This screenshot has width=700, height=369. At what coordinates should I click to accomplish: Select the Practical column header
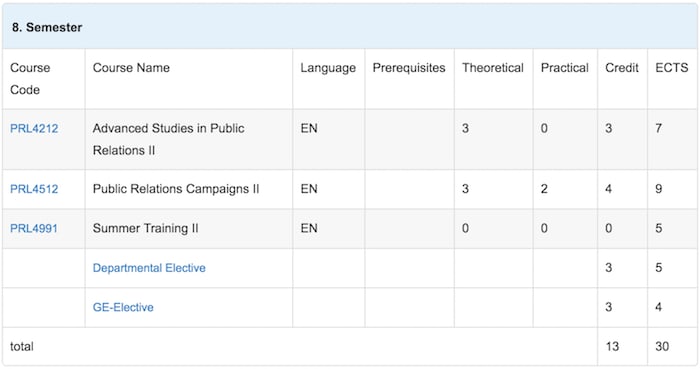tap(565, 68)
